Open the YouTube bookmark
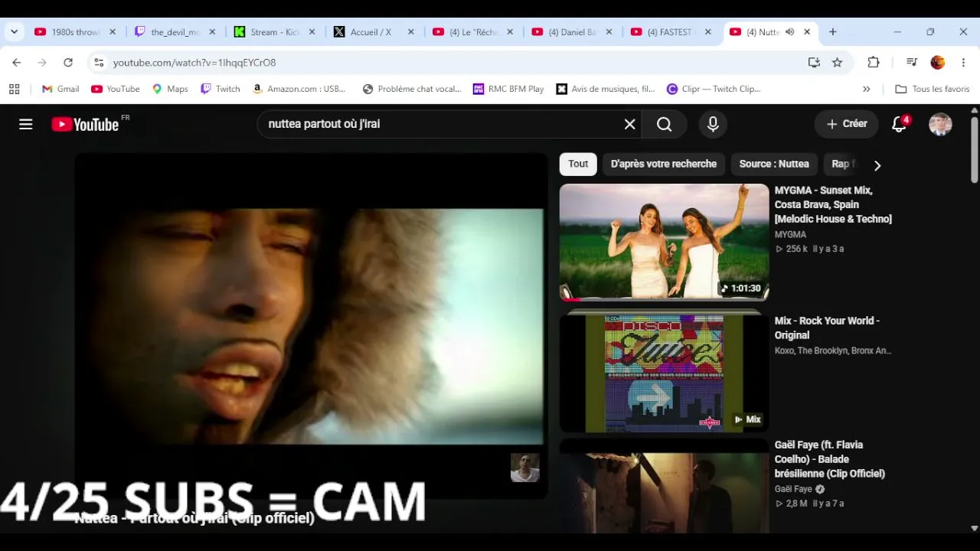The image size is (980, 551). click(116, 89)
